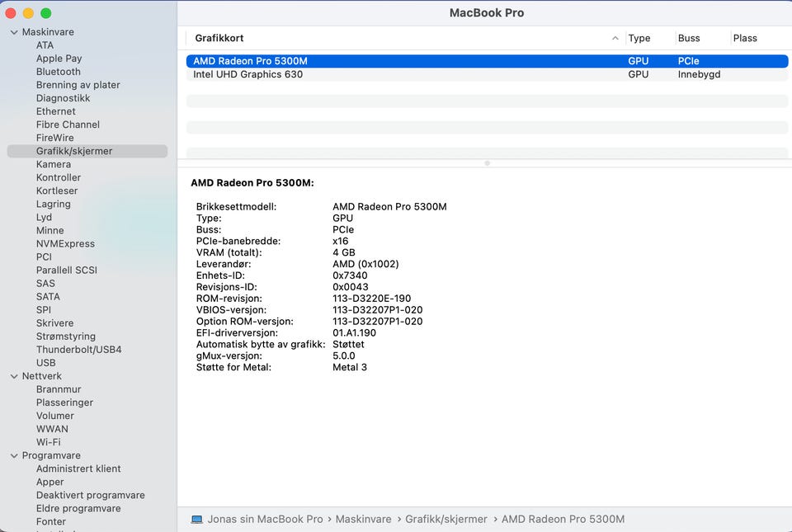Screen dimensions: 792x532
Task: Click the VRAM value 4 GB
Action: [x=343, y=252]
